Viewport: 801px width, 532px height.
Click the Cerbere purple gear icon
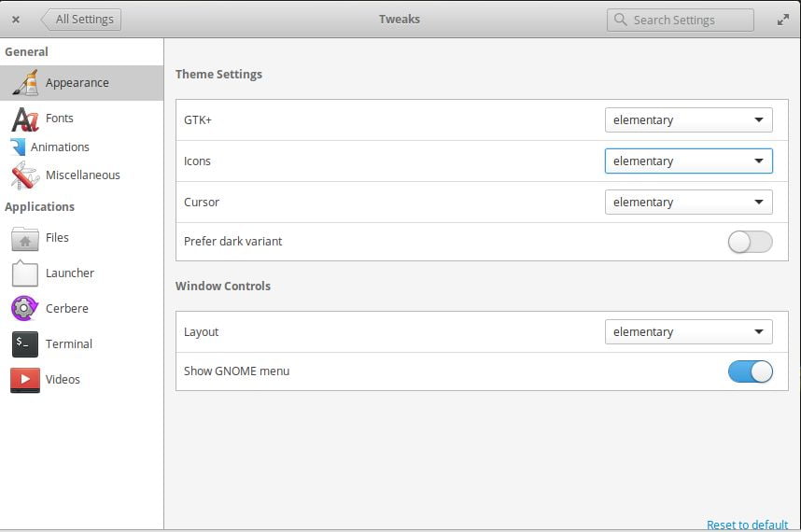[24, 308]
